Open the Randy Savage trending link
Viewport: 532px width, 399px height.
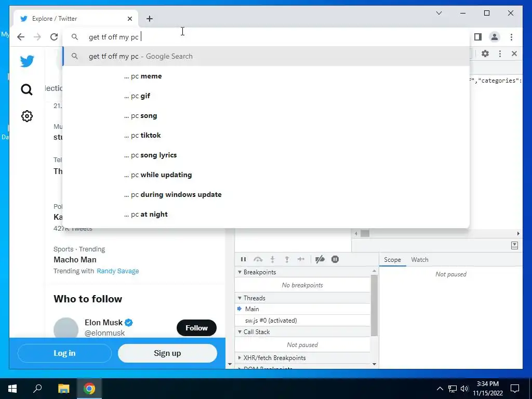pos(118,271)
